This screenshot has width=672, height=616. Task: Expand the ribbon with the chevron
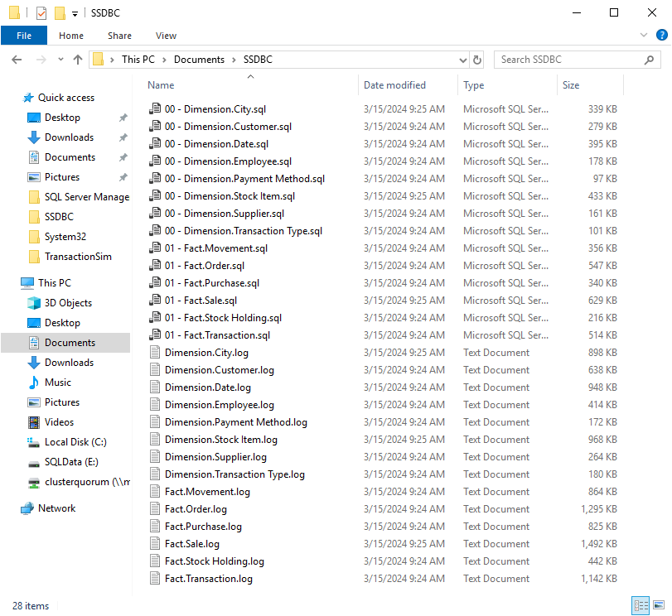tap(643, 35)
